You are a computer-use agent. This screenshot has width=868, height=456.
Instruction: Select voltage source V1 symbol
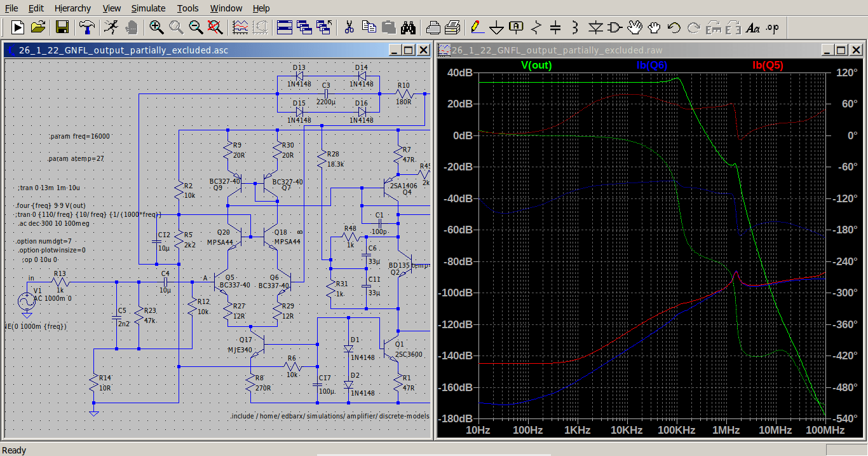pyautogui.click(x=27, y=300)
